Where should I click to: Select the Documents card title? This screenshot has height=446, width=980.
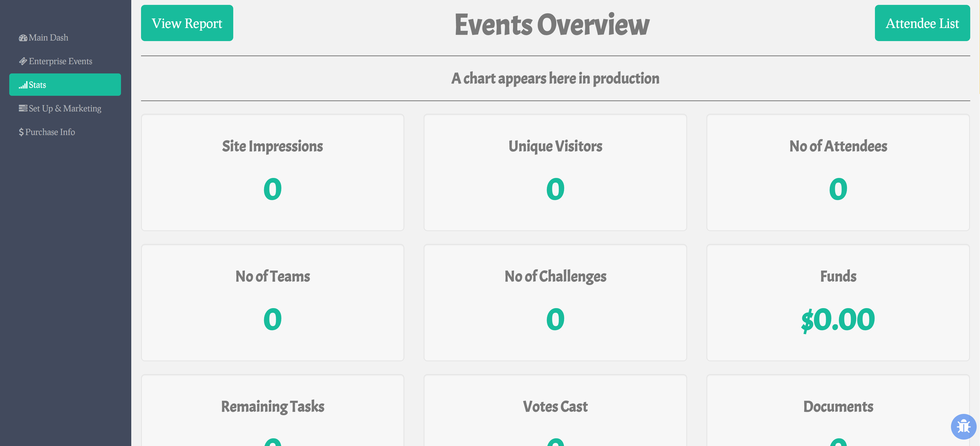838,407
